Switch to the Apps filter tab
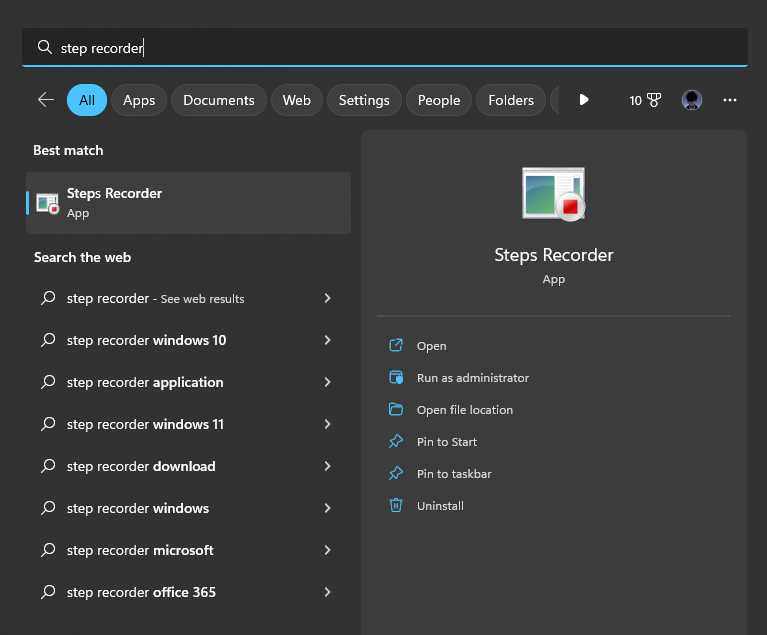 [x=139, y=100]
